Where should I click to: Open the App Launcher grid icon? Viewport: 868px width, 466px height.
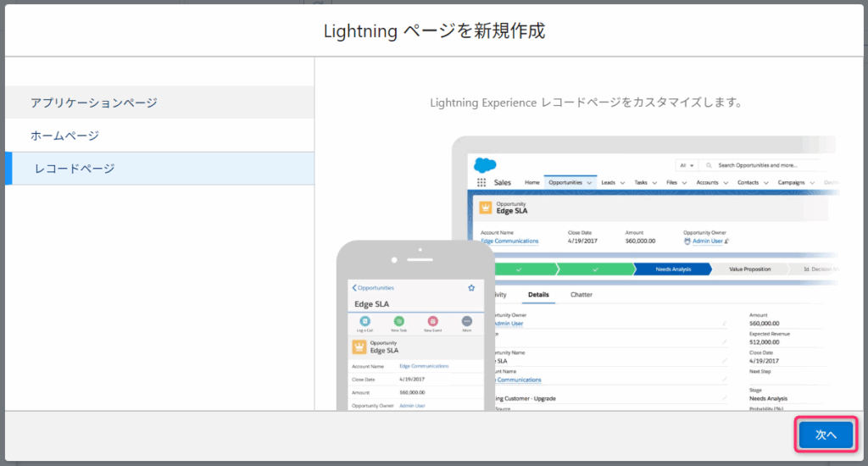(481, 182)
